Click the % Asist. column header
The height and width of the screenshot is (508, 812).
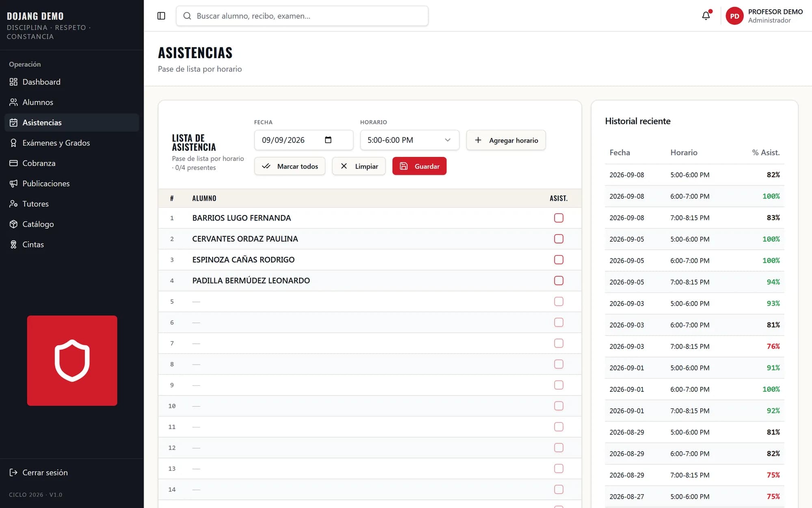[x=766, y=152]
